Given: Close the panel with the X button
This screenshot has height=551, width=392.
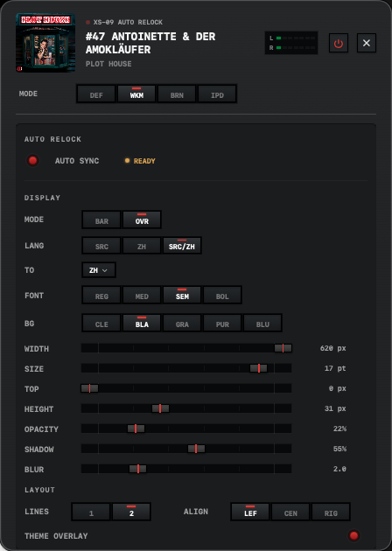Looking at the screenshot, I should (367, 43).
